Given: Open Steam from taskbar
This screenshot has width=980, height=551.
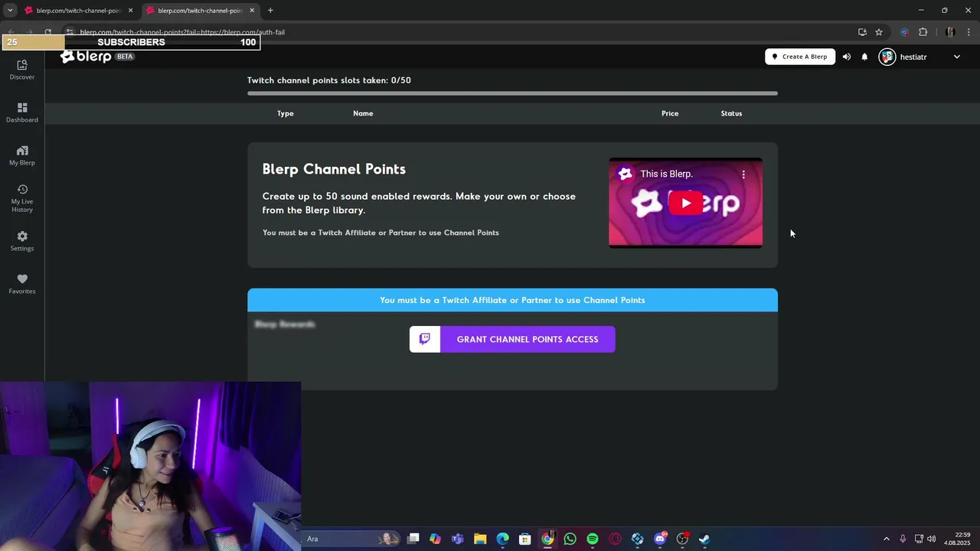Looking at the screenshot, I should point(704,539).
